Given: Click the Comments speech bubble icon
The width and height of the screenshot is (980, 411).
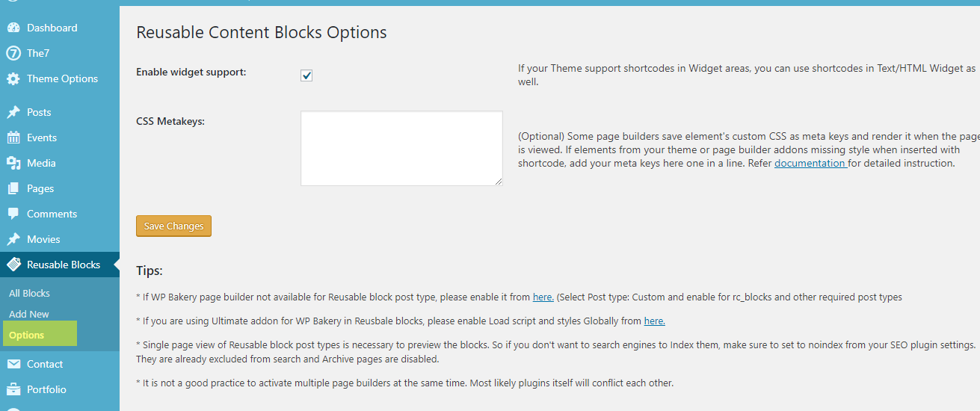Looking at the screenshot, I should (x=13, y=214).
